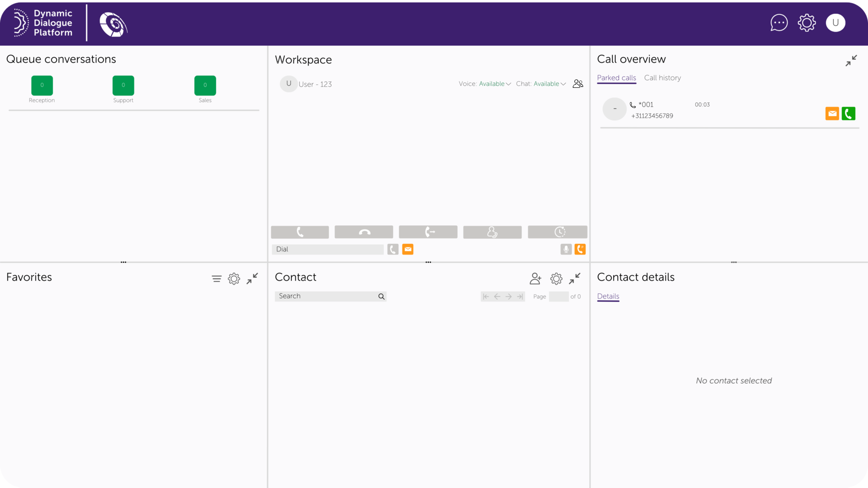The width and height of the screenshot is (868, 488).
Task: Open the Chat Available status dropdown
Action: coord(549,84)
